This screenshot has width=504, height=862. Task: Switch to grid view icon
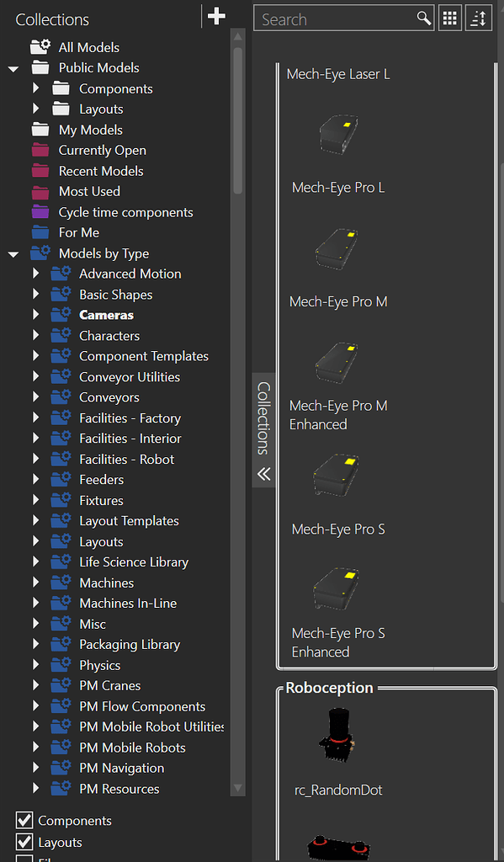pos(449,19)
